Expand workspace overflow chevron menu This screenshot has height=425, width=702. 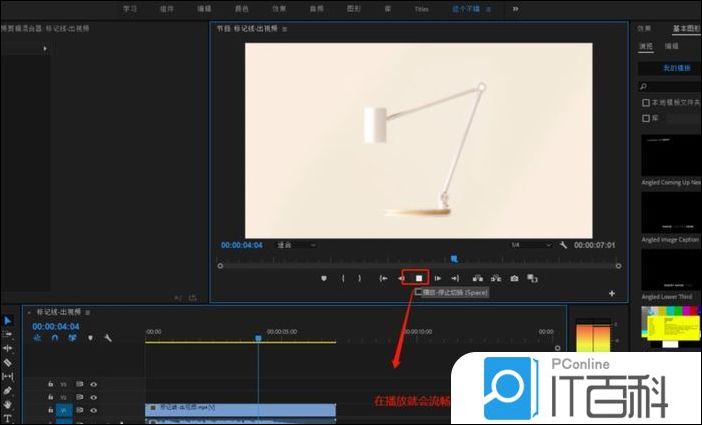[516, 8]
